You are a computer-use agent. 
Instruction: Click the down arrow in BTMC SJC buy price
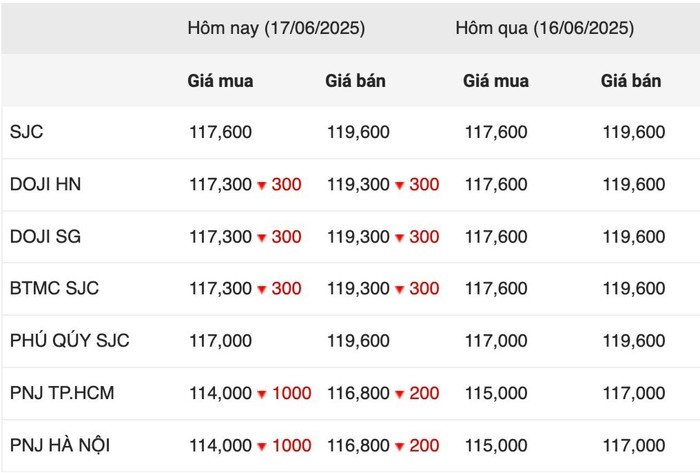[x=262, y=290]
